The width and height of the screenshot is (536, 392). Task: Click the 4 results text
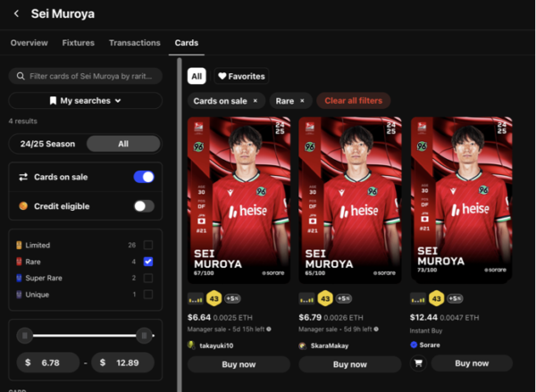tap(23, 121)
